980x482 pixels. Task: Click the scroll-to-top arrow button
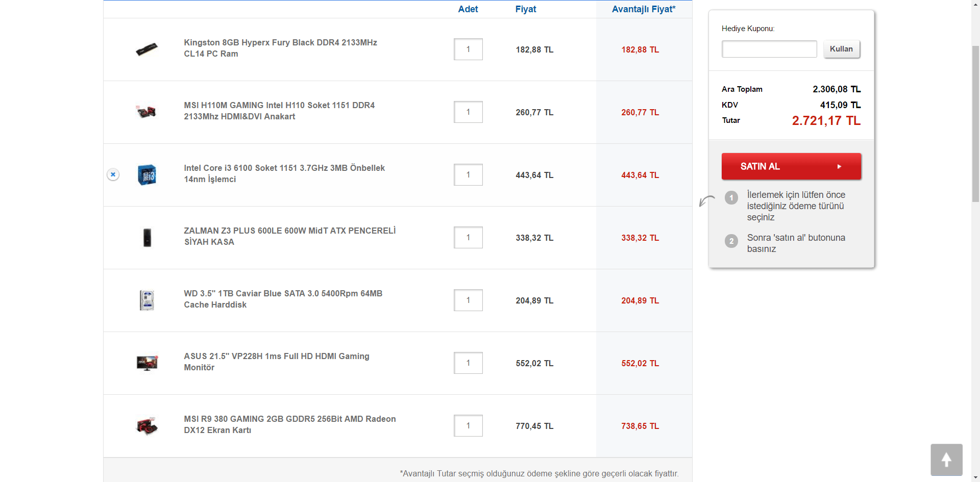click(946, 460)
